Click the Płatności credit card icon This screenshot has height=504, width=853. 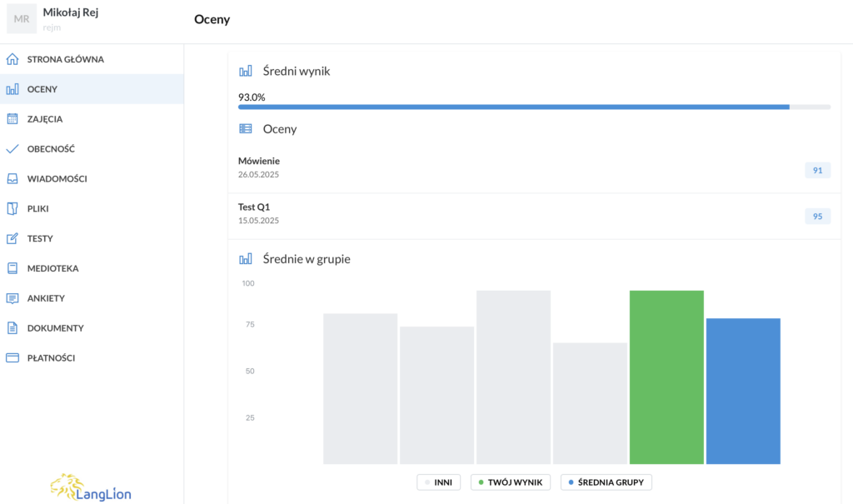(x=12, y=358)
